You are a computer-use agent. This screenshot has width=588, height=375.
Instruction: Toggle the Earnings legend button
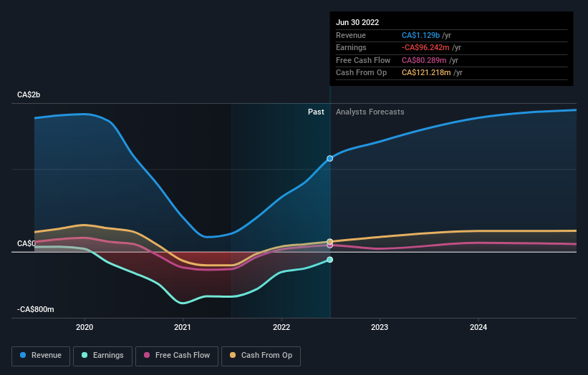pyautogui.click(x=102, y=356)
